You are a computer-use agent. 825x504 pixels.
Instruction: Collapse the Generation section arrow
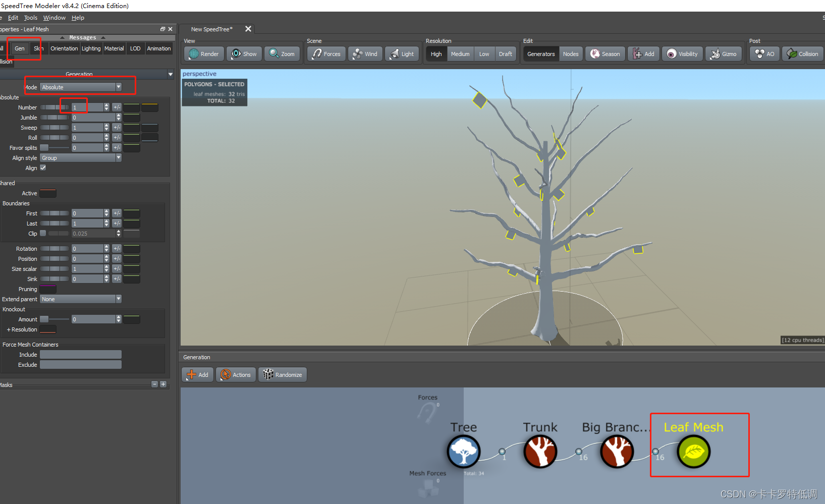(x=170, y=74)
